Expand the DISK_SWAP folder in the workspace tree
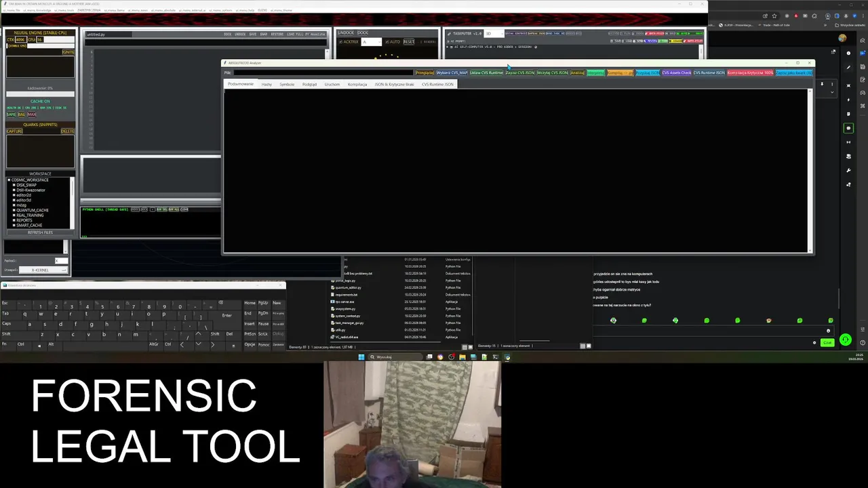868x488 pixels. coord(14,185)
